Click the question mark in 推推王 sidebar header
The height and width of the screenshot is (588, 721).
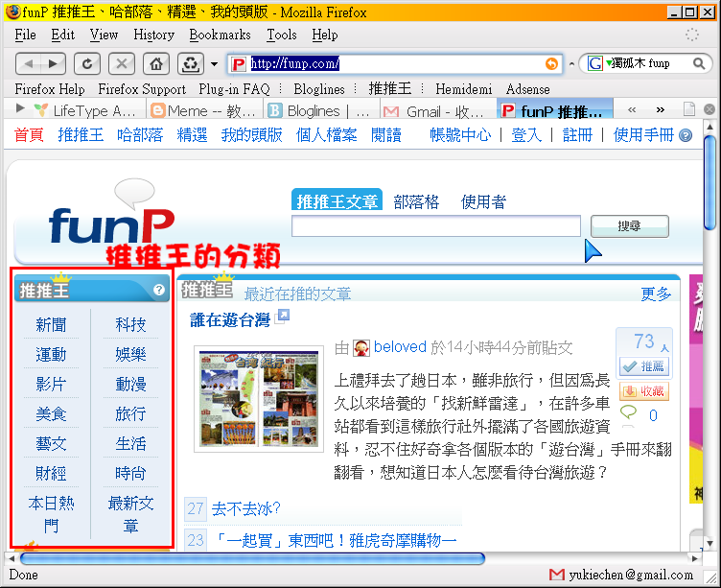point(159,289)
